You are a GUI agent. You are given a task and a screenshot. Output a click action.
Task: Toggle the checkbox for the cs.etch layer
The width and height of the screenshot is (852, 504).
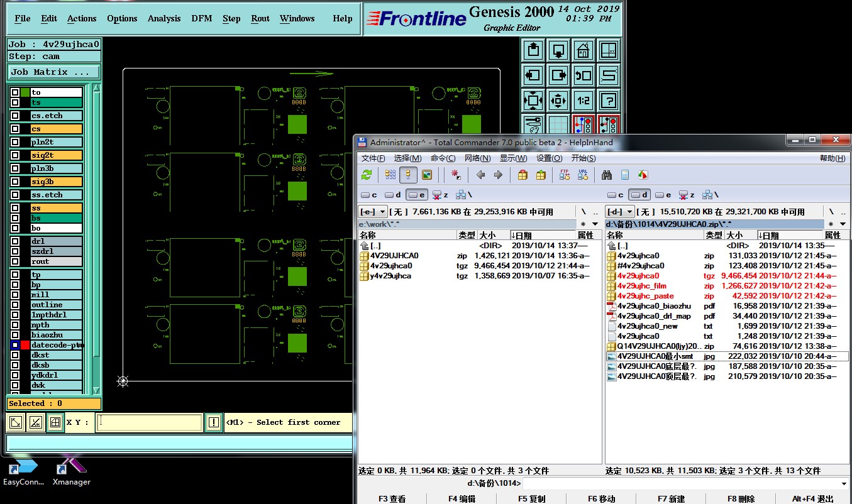tap(15, 116)
